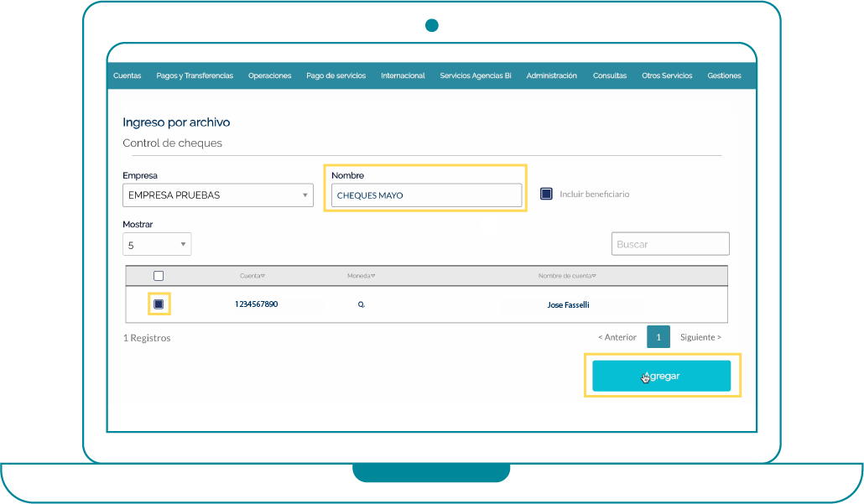The height and width of the screenshot is (504, 864).
Task: Toggle the select-all checkbox in table header
Action: click(x=159, y=276)
